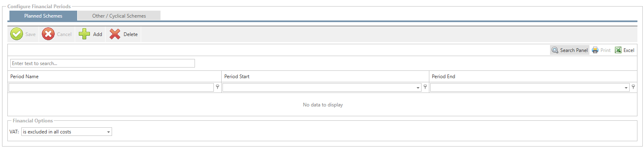This screenshot has width=644, height=149.
Task: Click the green Save checkmark icon
Action: pos(17,34)
